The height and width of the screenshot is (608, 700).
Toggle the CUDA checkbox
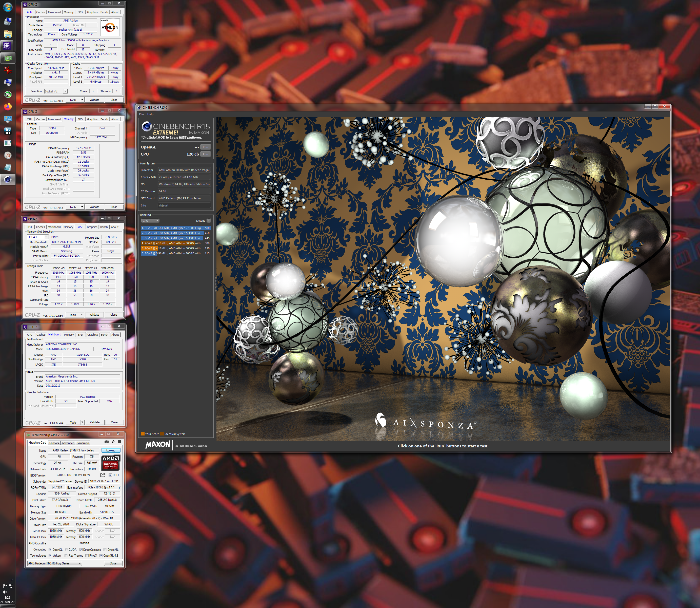point(66,550)
